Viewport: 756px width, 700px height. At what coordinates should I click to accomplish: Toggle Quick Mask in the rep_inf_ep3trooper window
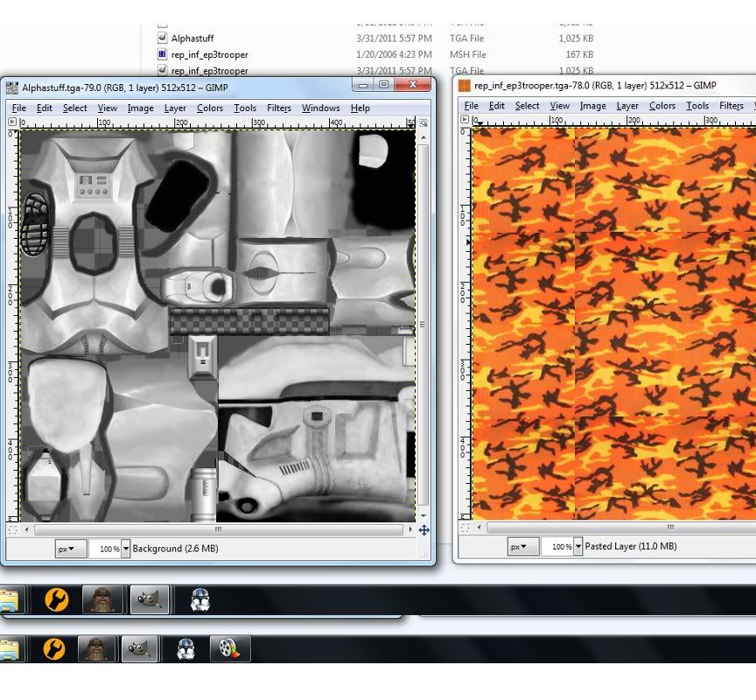point(465,528)
